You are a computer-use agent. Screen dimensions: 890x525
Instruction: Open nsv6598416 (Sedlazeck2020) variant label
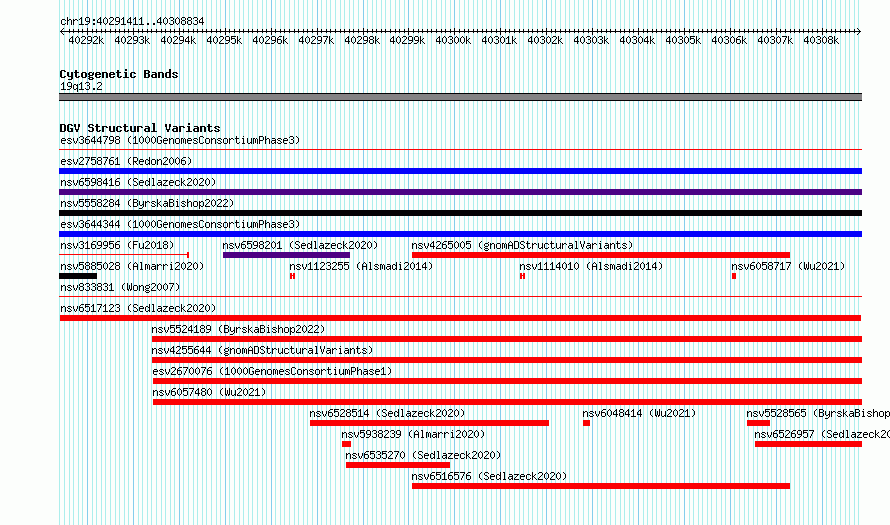[138, 182]
